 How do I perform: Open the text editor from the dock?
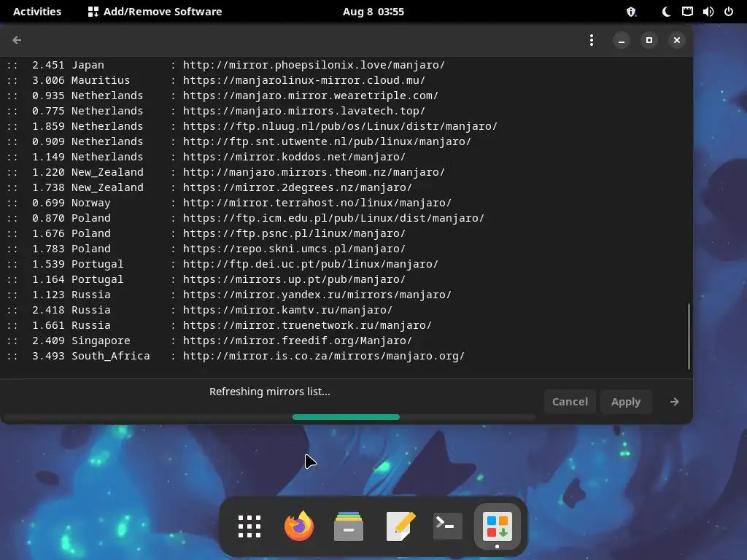[400, 526]
